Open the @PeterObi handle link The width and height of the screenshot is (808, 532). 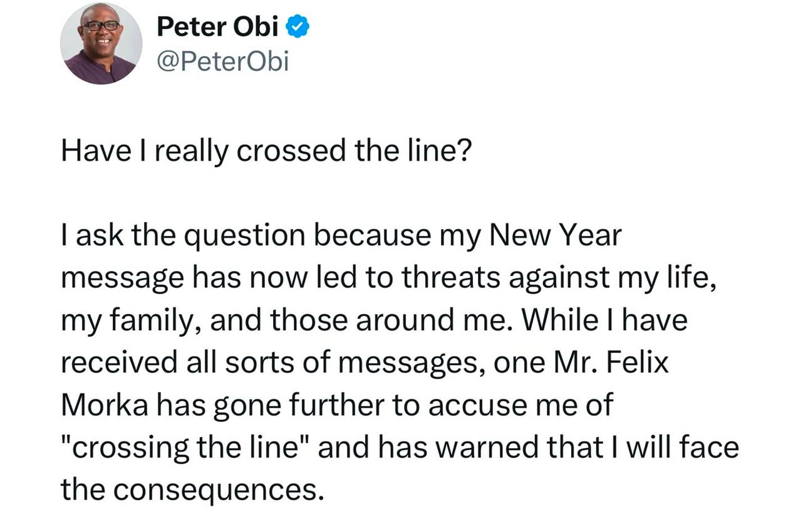click(x=222, y=61)
